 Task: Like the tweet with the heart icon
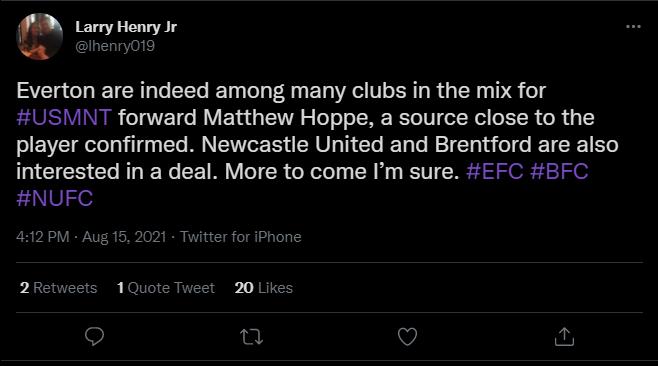point(407,337)
